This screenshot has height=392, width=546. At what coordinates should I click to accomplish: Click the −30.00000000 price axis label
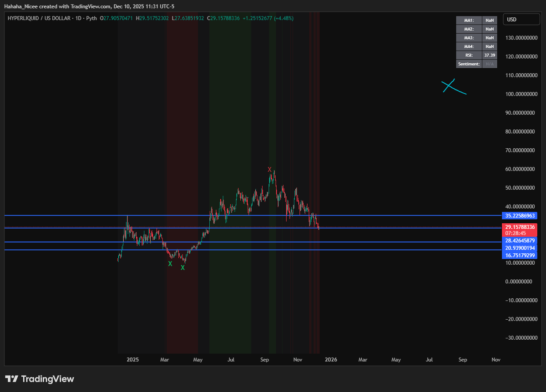tap(521, 338)
